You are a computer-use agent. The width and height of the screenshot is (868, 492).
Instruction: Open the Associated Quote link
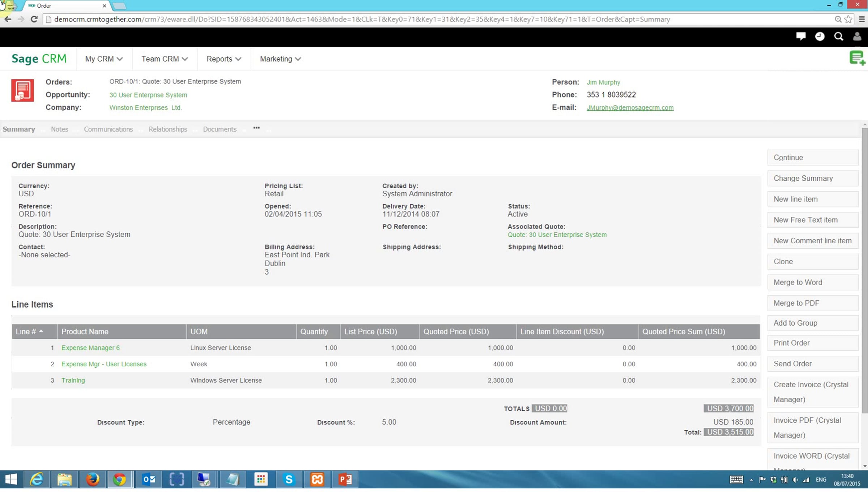tap(557, 235)
